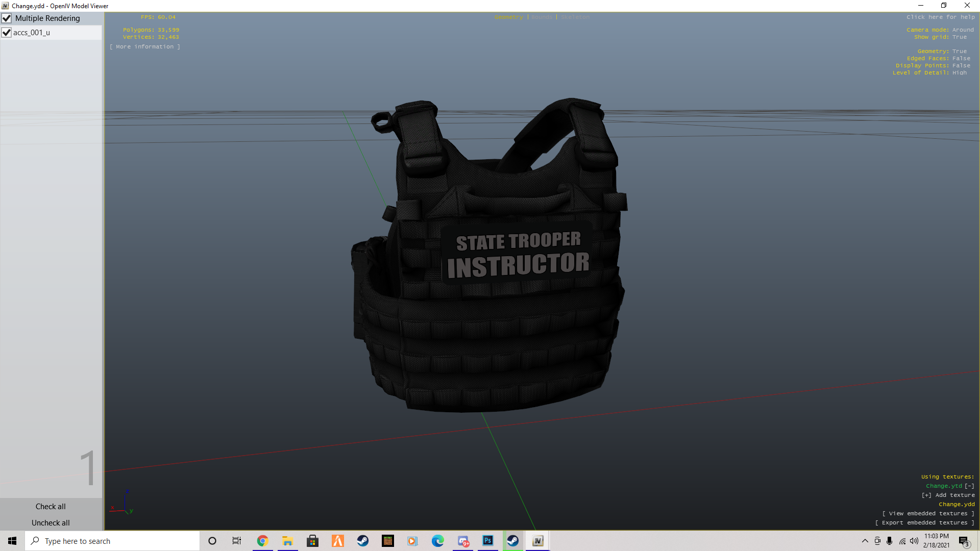
Task: Open View embedded textures link
Action: [x=928, y=514]
